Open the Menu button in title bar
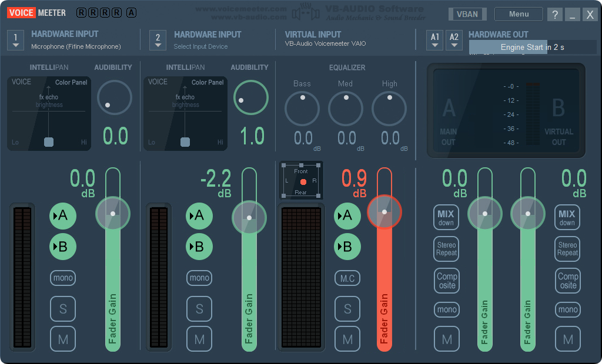Screen dimensions: 602x364 (519, 14)
